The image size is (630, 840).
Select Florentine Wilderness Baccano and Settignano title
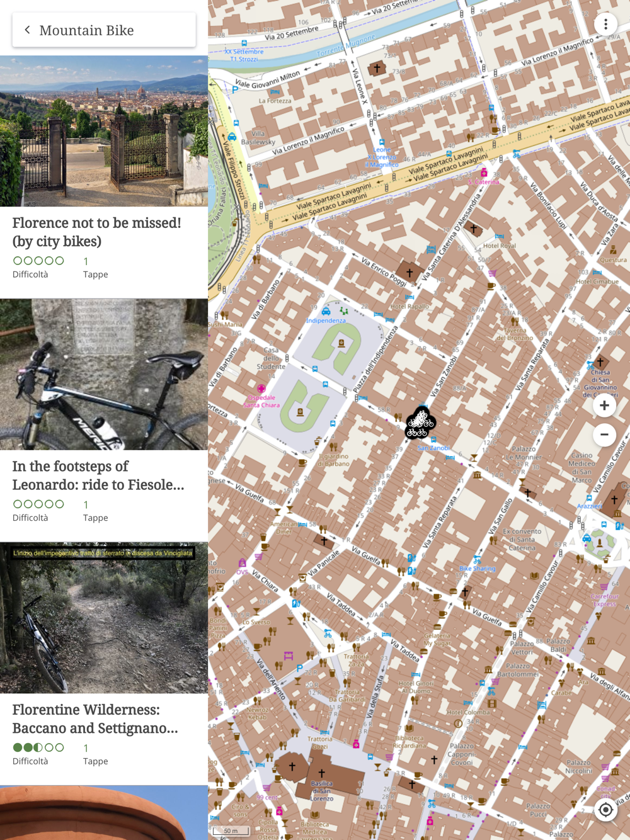[95, 719]
